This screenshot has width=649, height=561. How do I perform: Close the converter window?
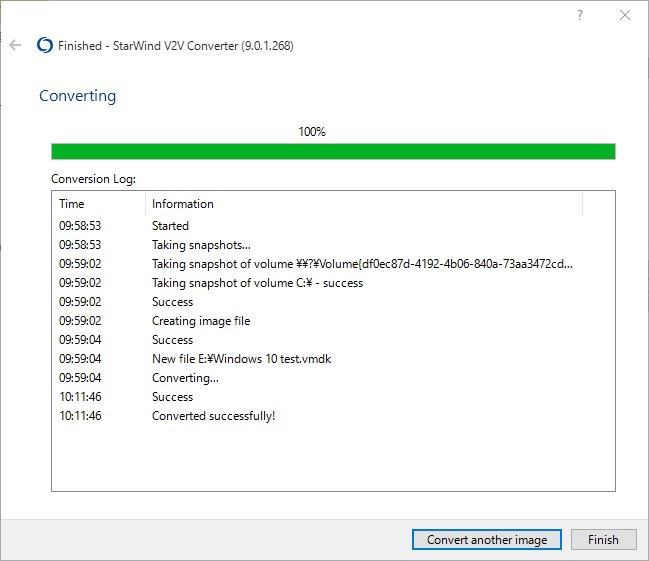point(625,15)
